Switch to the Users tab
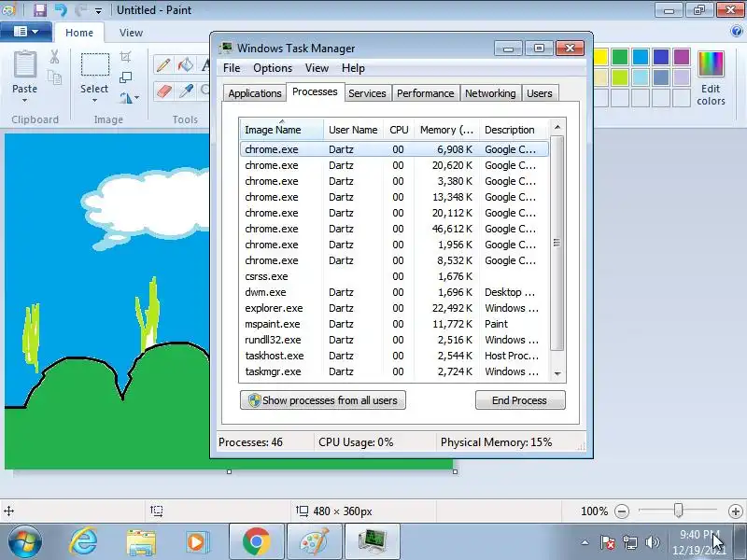 [x=540, y=93]
